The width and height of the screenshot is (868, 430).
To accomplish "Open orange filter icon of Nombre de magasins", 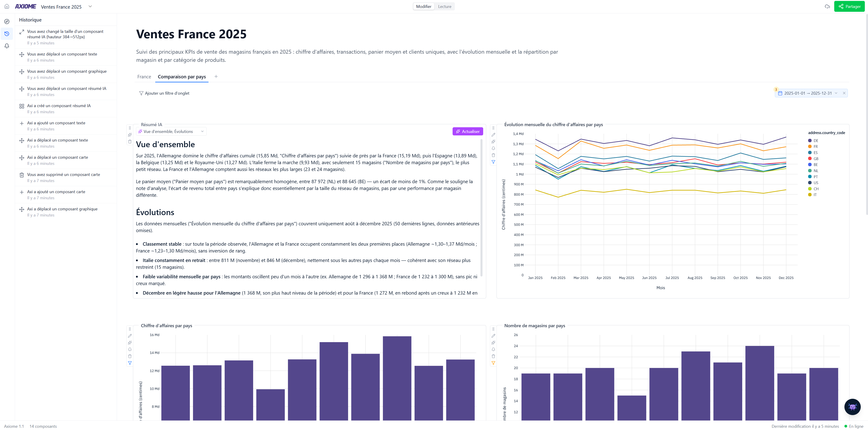I will tap(493, 363).
